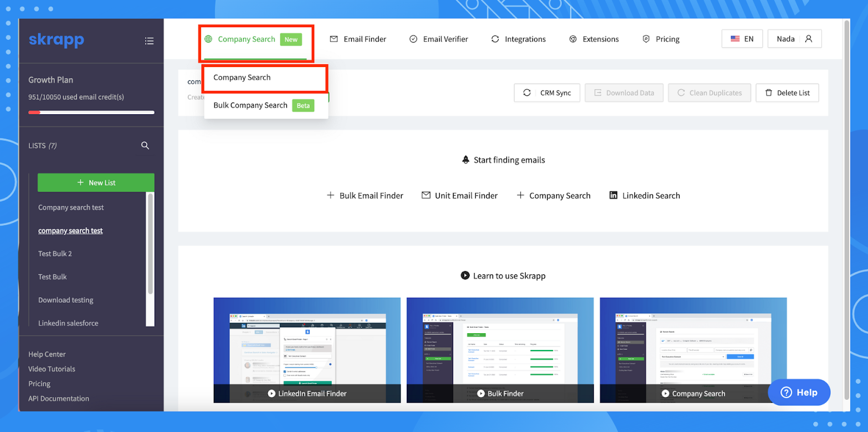The image size is (868, 432).
Task: Open the Extensions tab
Action: (x=594, y=39)
